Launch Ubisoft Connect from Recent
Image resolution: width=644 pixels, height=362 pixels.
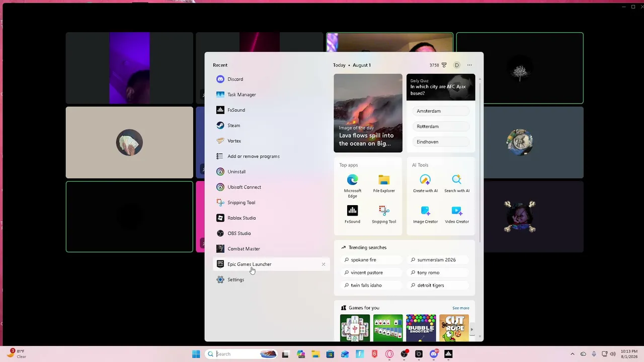click(271, 187)
